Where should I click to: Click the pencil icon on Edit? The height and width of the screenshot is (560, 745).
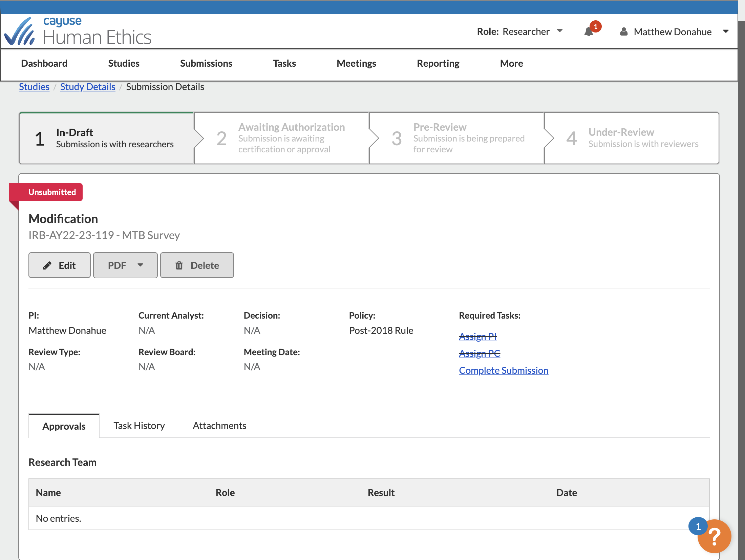click(47, 265)
